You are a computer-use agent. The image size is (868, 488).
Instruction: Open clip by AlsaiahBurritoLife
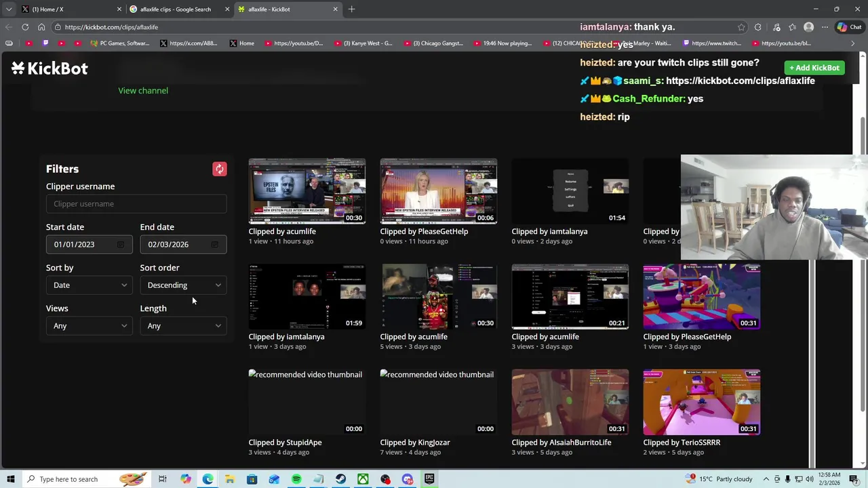tap(570, 402)
